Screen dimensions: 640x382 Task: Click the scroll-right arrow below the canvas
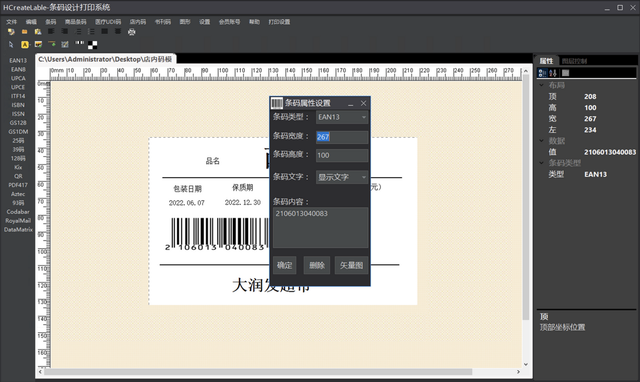click(x=518, y=372)
